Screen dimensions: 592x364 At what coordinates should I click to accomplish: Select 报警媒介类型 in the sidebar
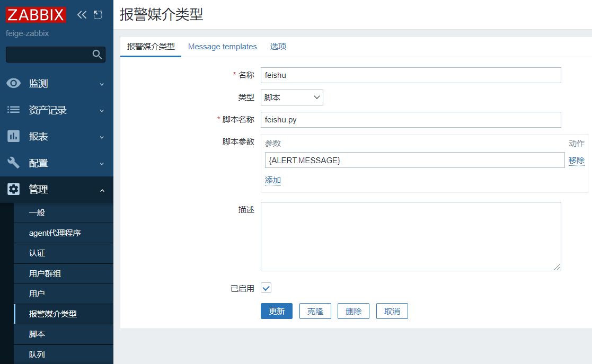click(x=64, y=314)
